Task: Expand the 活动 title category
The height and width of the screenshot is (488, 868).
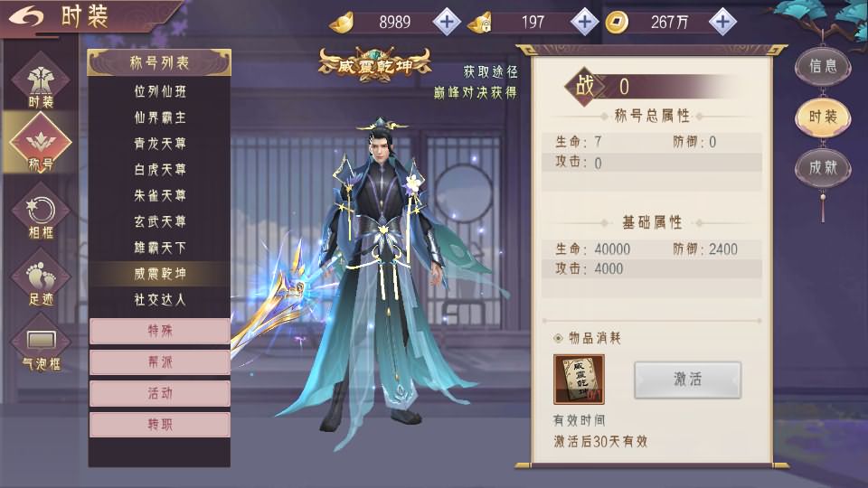Action: (x=159, y=393)
